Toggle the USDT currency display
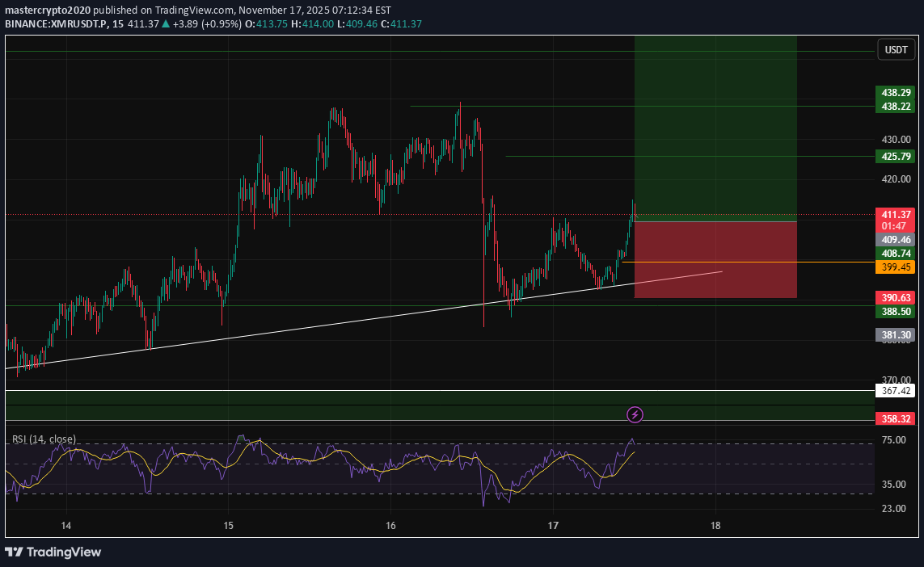The width and height of the screenshot is (924, 567). coord(896,49)
